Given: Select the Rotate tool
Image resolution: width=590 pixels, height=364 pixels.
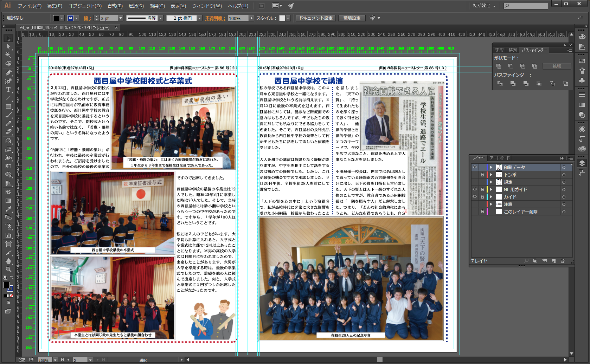Looking at the screenshot, I should pyautogui.click(x=8, y=141).
